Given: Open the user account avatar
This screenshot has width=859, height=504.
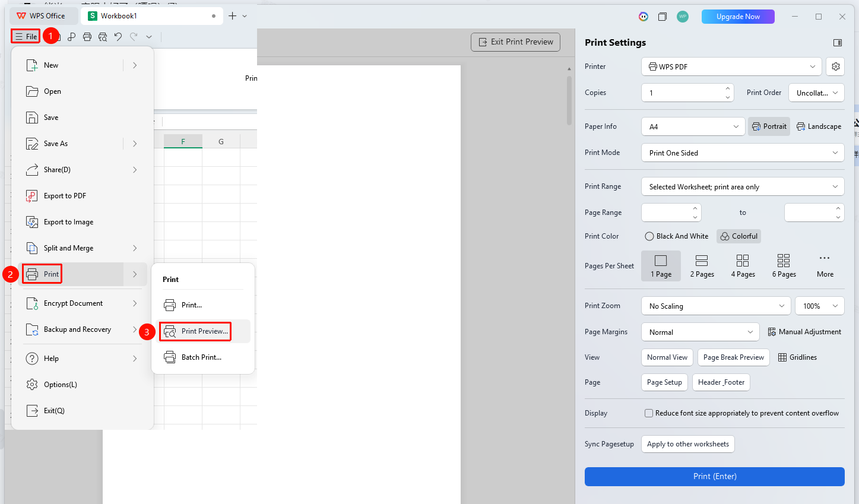Looking at the screenshot, I should pyautogui.click(x=683, y=17).
